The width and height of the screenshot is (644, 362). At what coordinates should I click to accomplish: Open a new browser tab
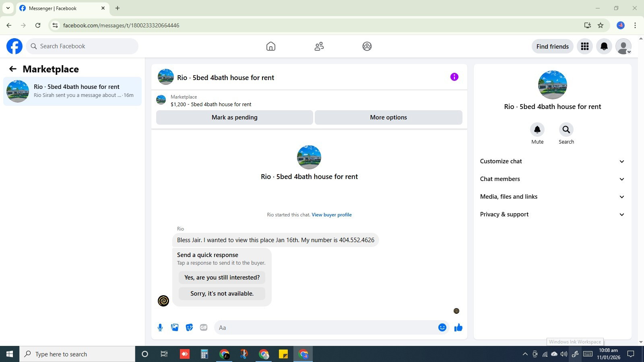click(118, 8)
